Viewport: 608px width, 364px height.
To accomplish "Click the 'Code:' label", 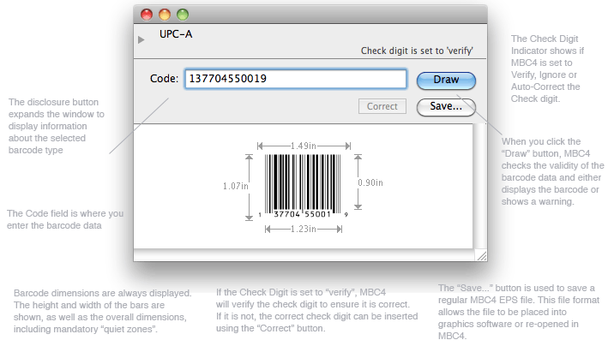I will [x=164, y=79].
